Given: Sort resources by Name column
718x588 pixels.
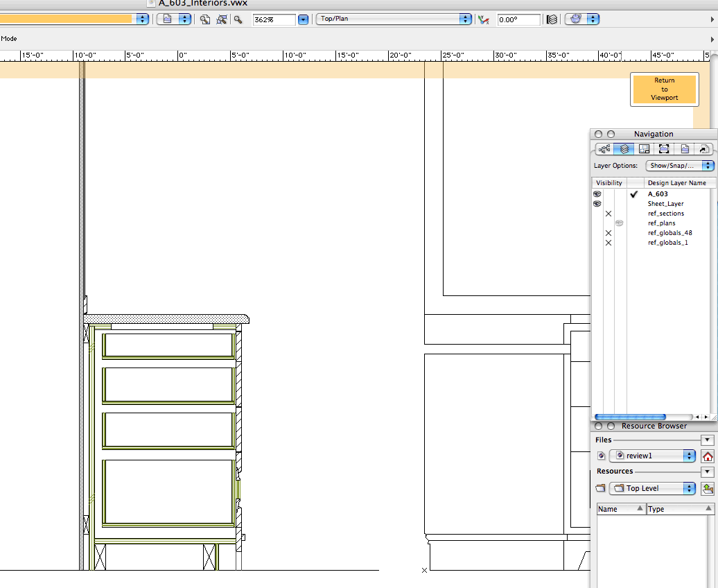Looking at the screenshot, I should (620, 509).
